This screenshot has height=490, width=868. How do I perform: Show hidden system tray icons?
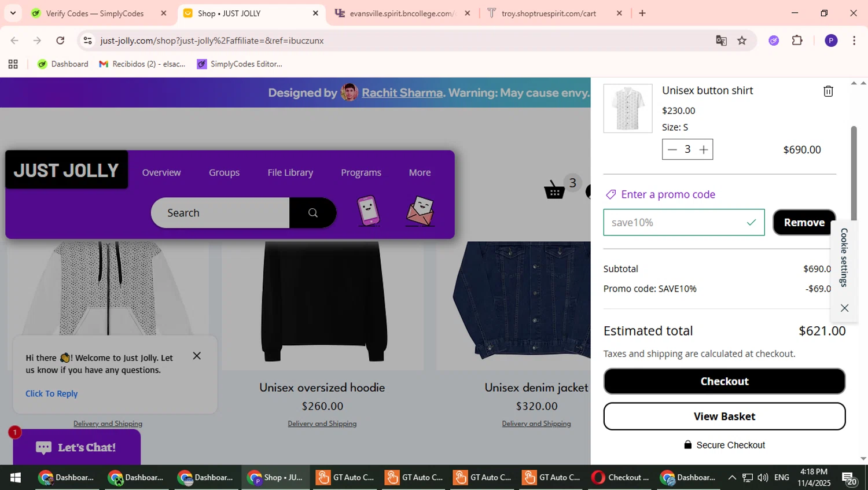[x=732, y=478]
